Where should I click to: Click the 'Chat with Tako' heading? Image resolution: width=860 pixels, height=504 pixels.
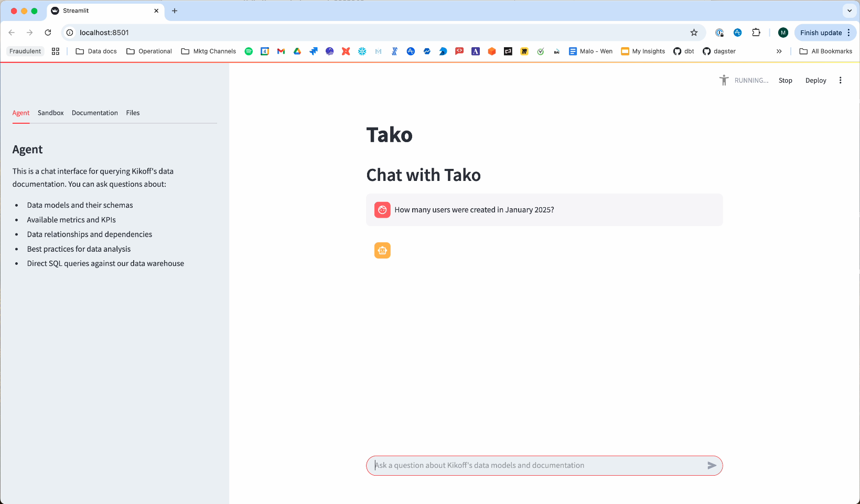click(x=424, y=175)
